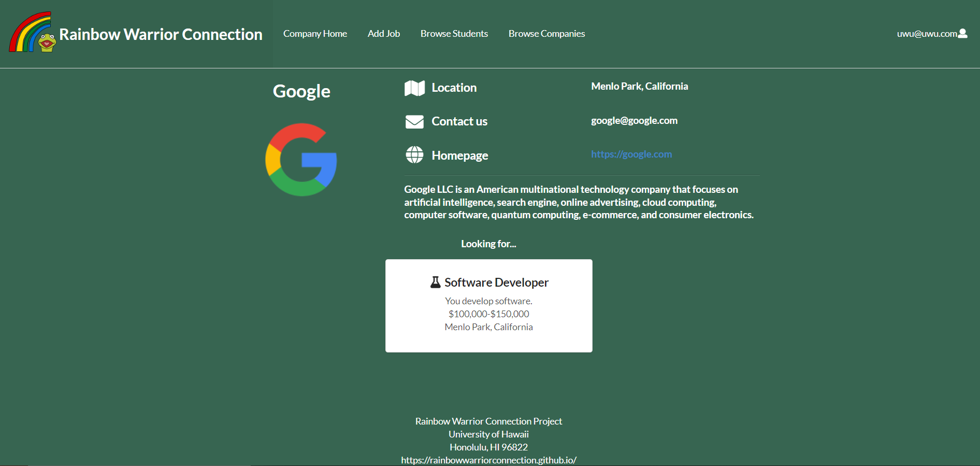Click the user profile icon
The height and width of the screenshot is (466, 980).
pyautogui.click(x=963, y=33)
